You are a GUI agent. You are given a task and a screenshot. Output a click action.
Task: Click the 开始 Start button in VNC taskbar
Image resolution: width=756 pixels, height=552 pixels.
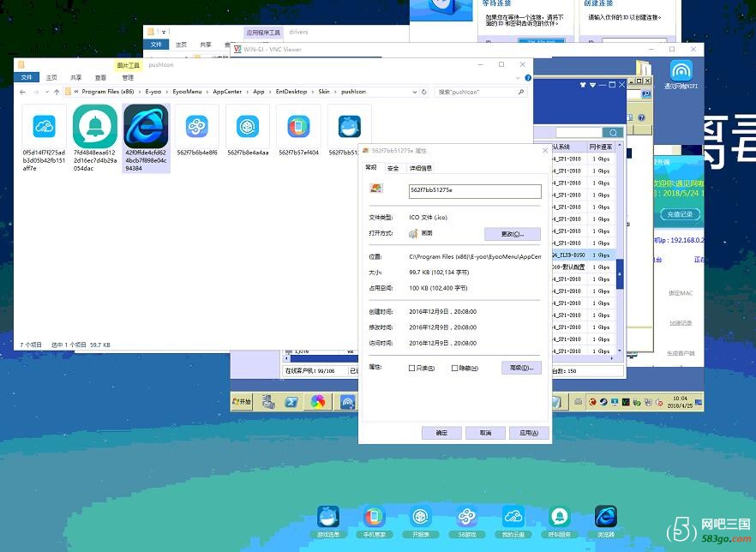(242, 402)
